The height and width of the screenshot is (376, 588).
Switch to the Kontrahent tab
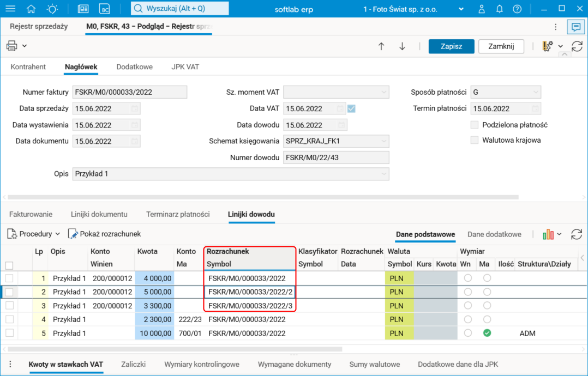[28, 67]
